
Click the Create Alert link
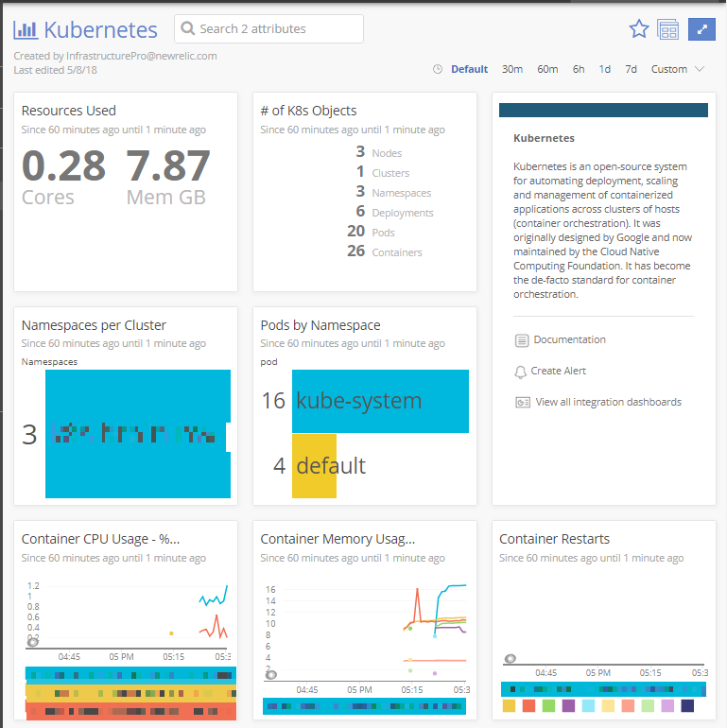[558, 371]
